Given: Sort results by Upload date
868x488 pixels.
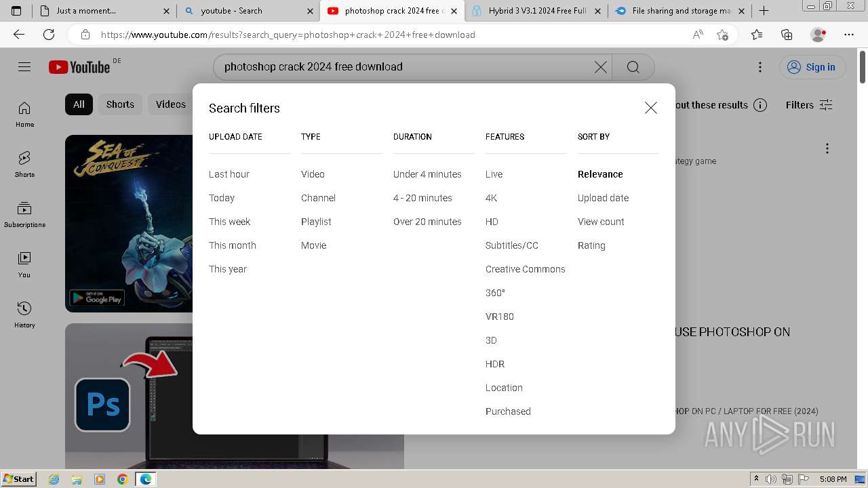Looking at the screenshot, I should tap(603, 198).
